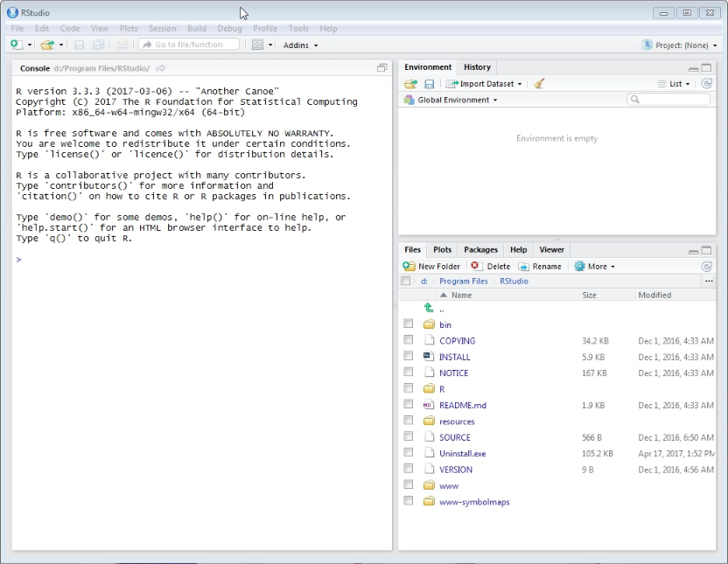Click the refresh Environment icon

(x=707, y=84)
